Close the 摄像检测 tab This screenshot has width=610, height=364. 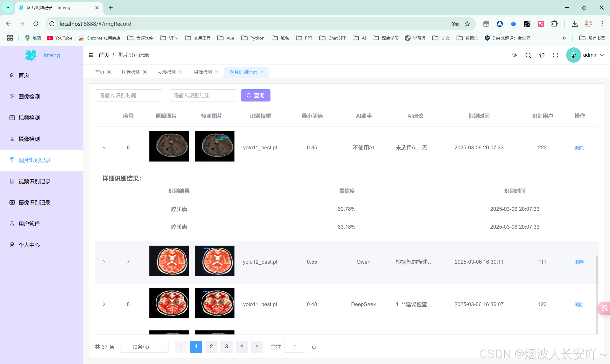[217, 72]
